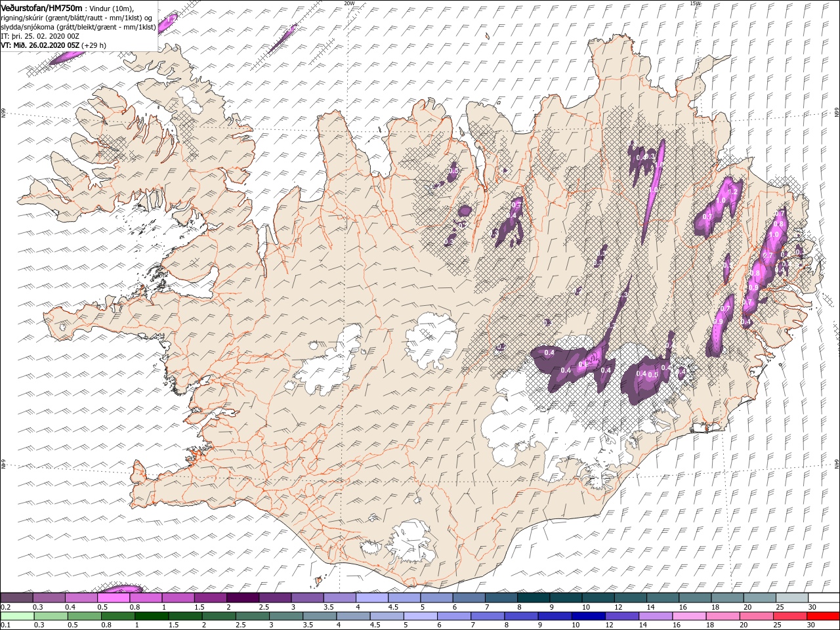Click the lower legend swatch labeled 4
This screenshot has width=840, height=630.
(353, 616)
